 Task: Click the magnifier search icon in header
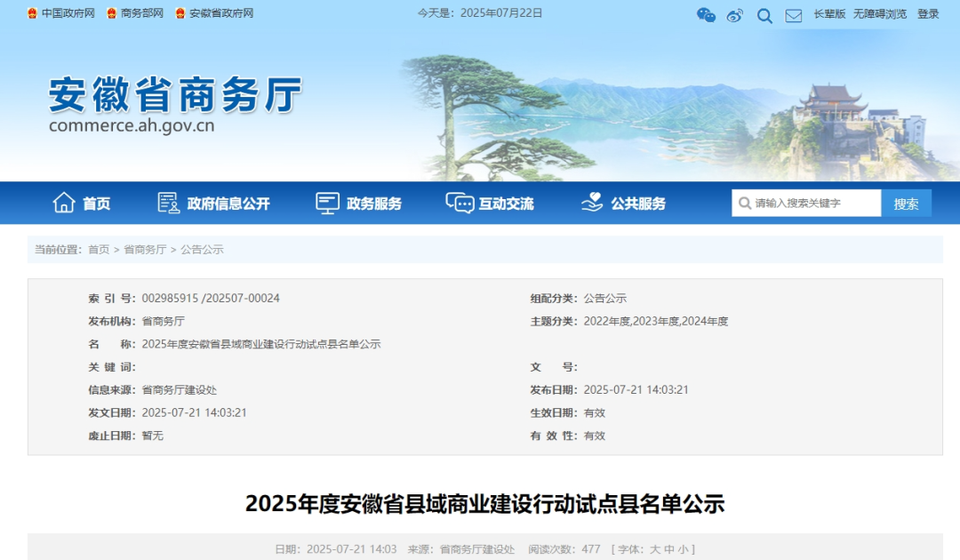coord(764,15)
